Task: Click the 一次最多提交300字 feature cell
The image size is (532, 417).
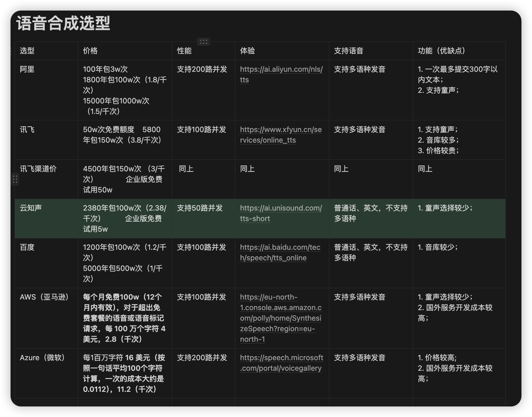Action: pyautogui.click(x=459, y=90)
